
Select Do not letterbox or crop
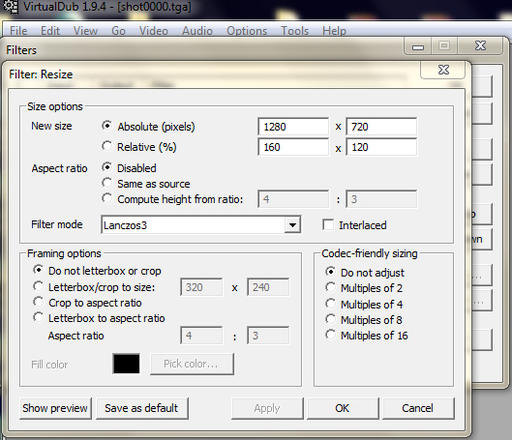[38, 270]
